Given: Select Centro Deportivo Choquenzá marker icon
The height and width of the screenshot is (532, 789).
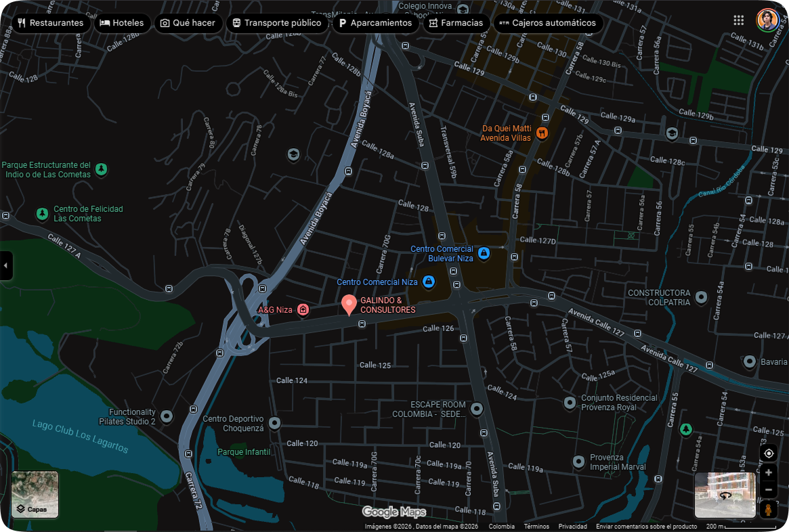Looking at the screenshot, I should coord(274,423).
